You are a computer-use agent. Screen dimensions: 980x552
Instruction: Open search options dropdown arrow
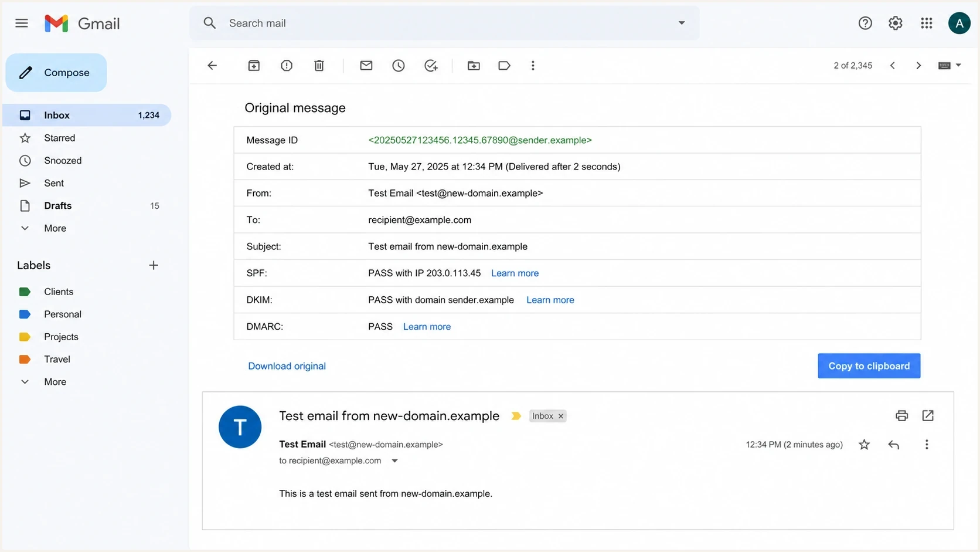tap(682, 23)
